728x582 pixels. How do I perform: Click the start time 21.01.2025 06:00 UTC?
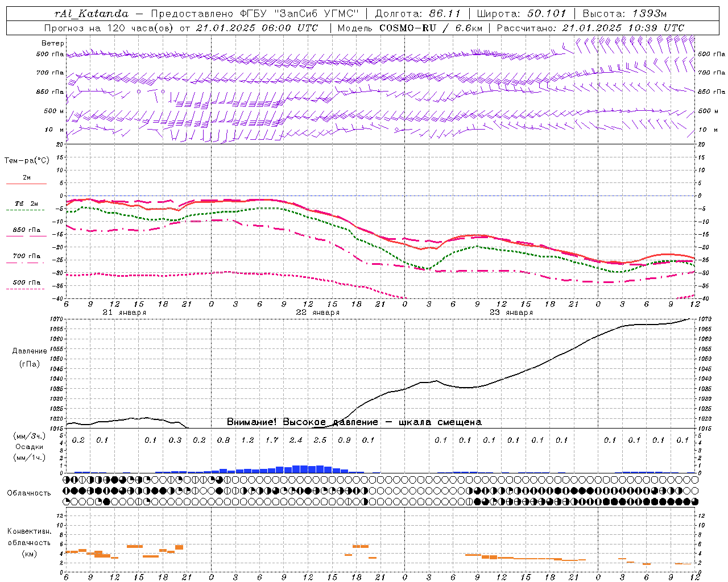[x=257, y=28]
